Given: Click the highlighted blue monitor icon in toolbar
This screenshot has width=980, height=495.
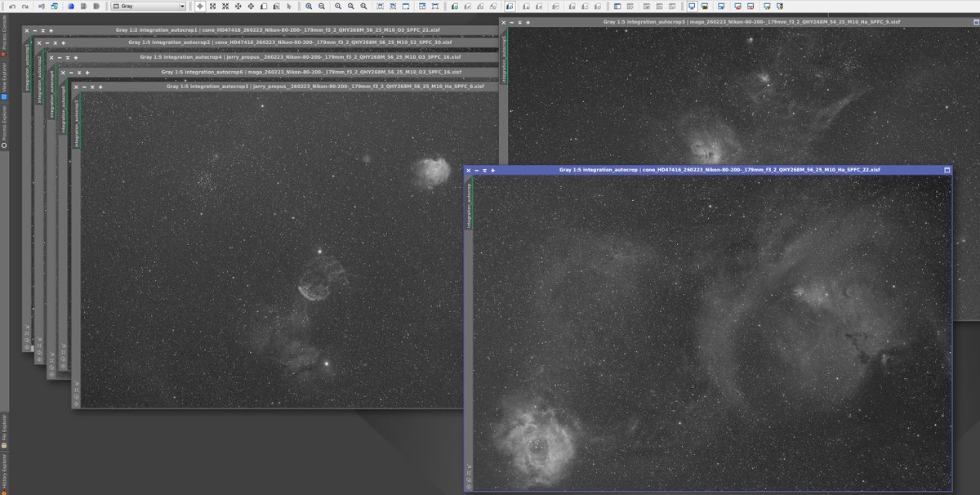Looking at the screenshot, I should pyautogui.click(x=691, y=6).
